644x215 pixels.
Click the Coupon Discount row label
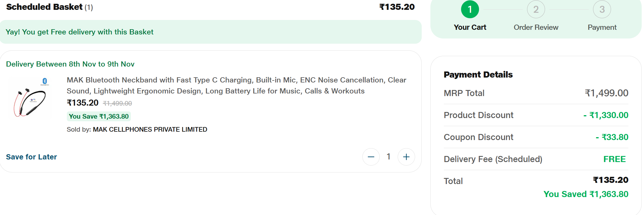pyautogui.click(x=478, y=137)
